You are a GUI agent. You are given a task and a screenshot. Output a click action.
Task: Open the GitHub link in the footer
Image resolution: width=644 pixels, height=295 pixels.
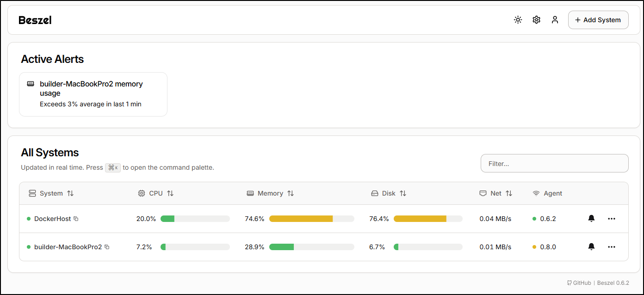(x=579, y=283)
